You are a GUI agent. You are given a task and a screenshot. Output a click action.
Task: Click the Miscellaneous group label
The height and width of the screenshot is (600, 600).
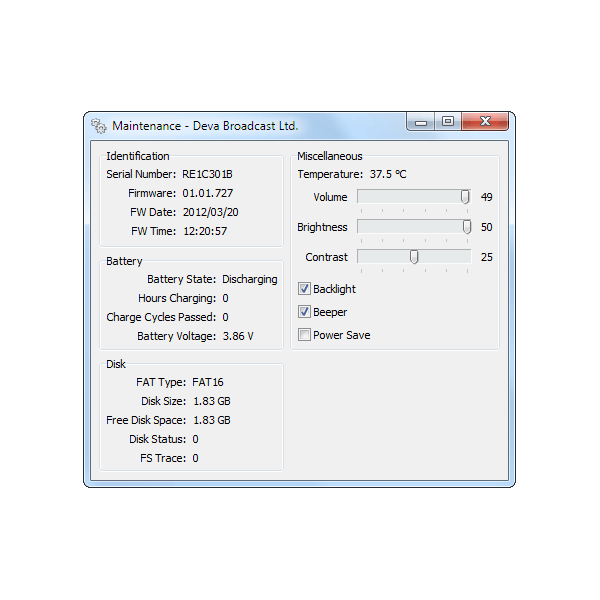[330, 156]
